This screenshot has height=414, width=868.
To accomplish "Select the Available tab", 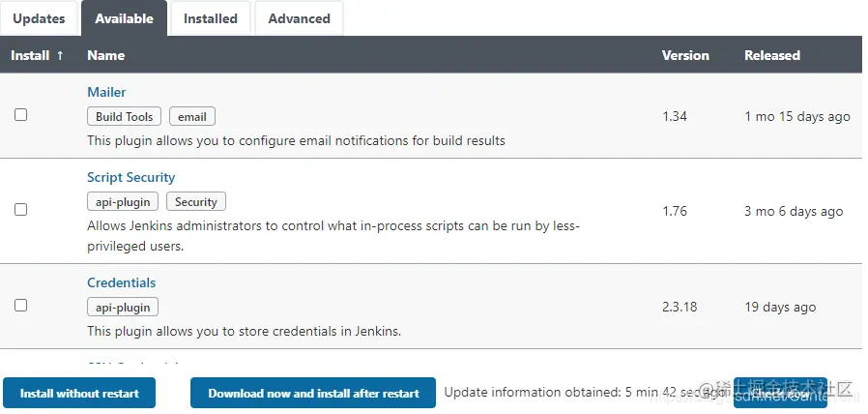I will 124,18.
